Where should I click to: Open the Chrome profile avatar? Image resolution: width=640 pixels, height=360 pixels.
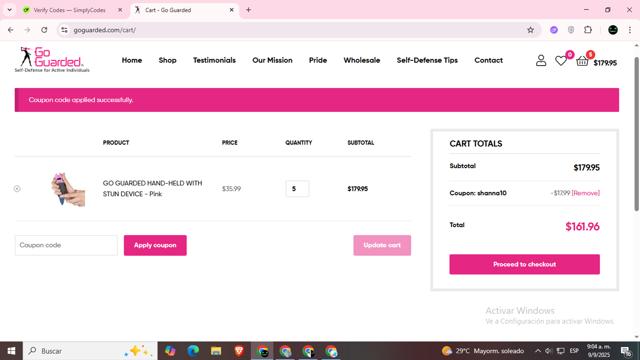coord(613,30)
